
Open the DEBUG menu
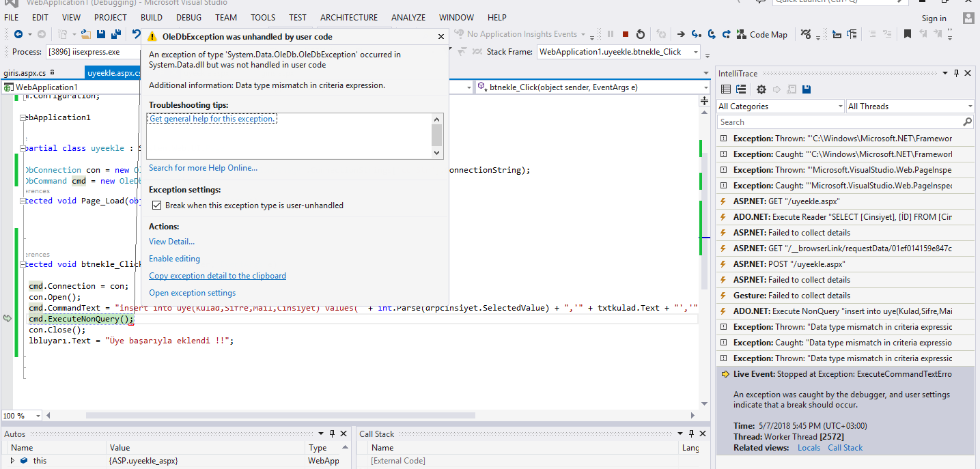[x=190, y=17]
